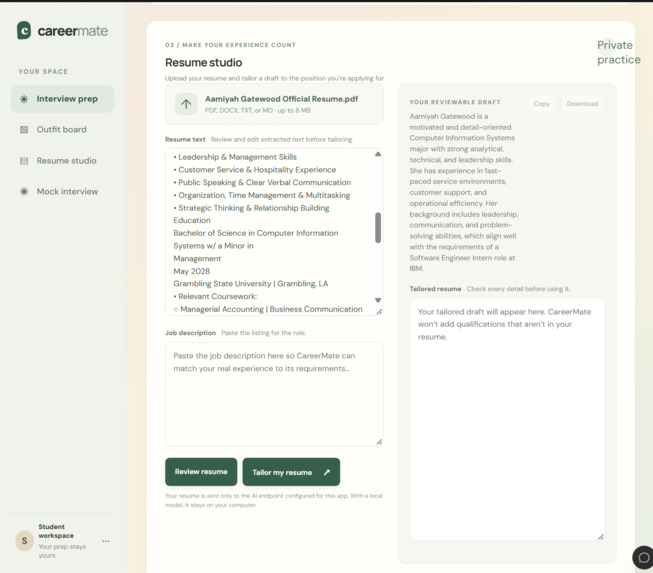Click the 'Customer Service & Hospitality Experience' bullet
The width and height of the screenshot is (653, 573).
(254, 170)
